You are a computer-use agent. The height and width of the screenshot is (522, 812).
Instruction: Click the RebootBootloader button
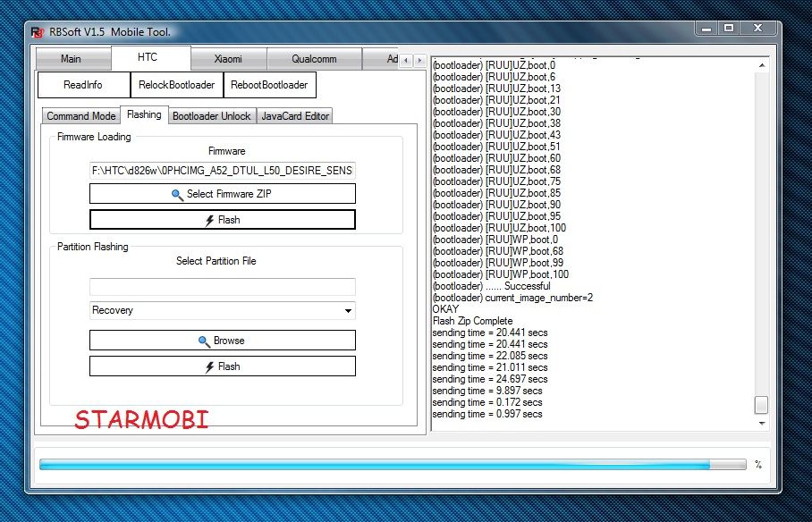point(269,85)
